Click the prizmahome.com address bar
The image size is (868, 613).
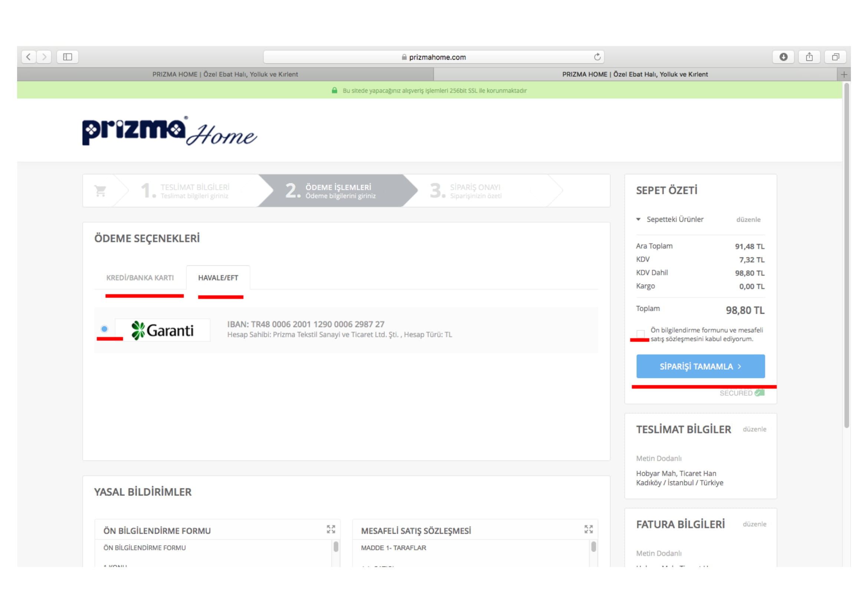coord(433,57)
